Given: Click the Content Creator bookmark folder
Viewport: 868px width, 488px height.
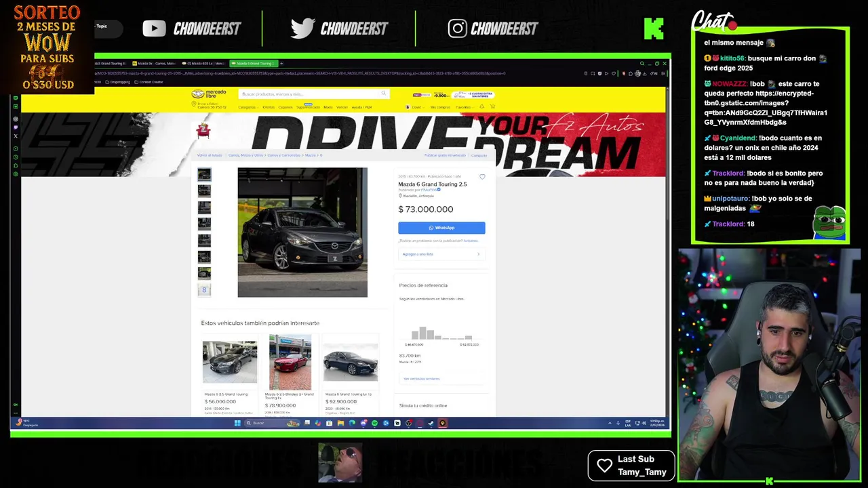Looking at the screenshot, I should [x=149, y=82].
